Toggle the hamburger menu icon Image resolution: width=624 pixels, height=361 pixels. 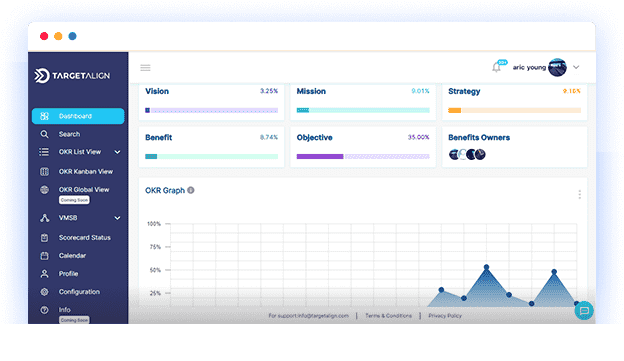click(x=145, y=68)
